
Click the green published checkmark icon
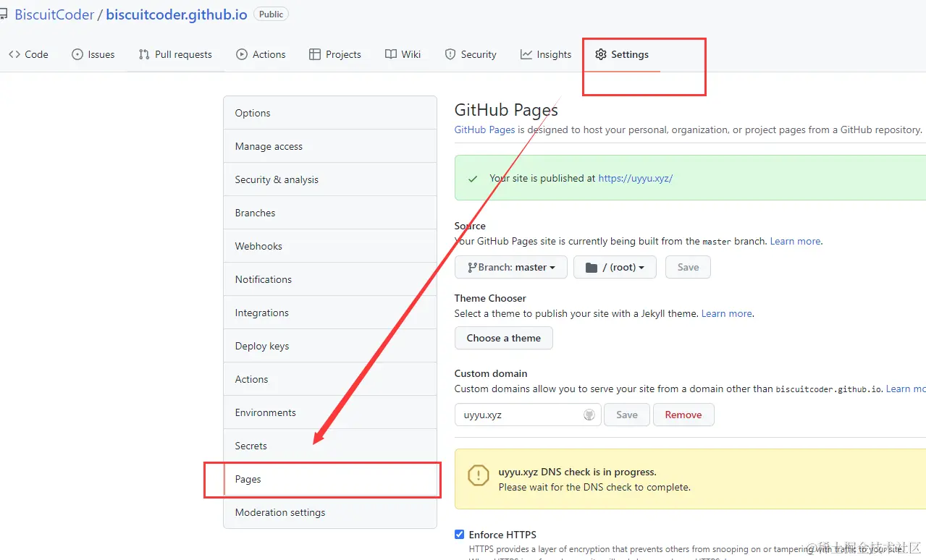click(473, 179)
